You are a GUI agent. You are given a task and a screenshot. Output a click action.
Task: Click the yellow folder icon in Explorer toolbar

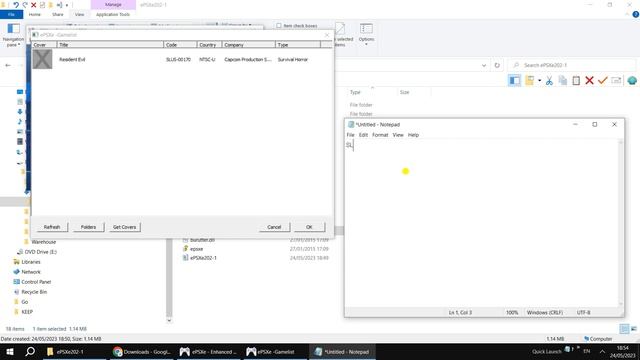coord(529,80)
